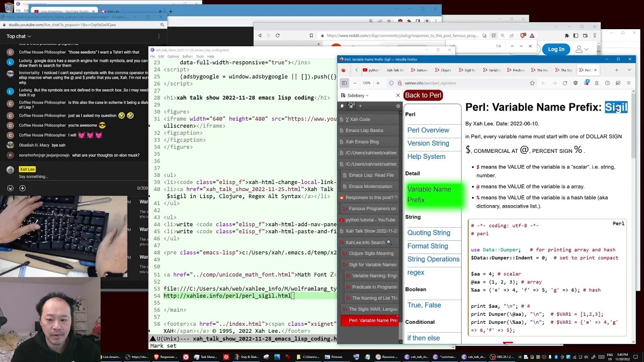The width and height of the screenshot is (644, 362).
Task: Open chat three-dot options menu
Action: tap(159, 36)
